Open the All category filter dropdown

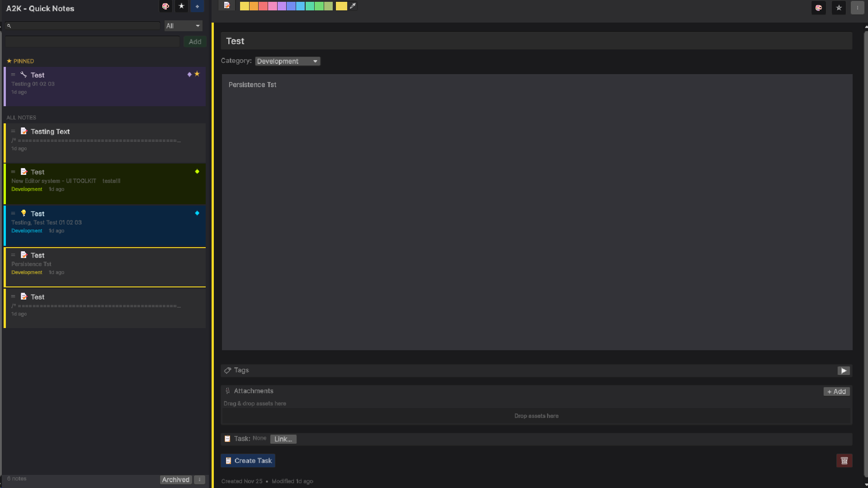pyautogui.click(x=183, y=26)
